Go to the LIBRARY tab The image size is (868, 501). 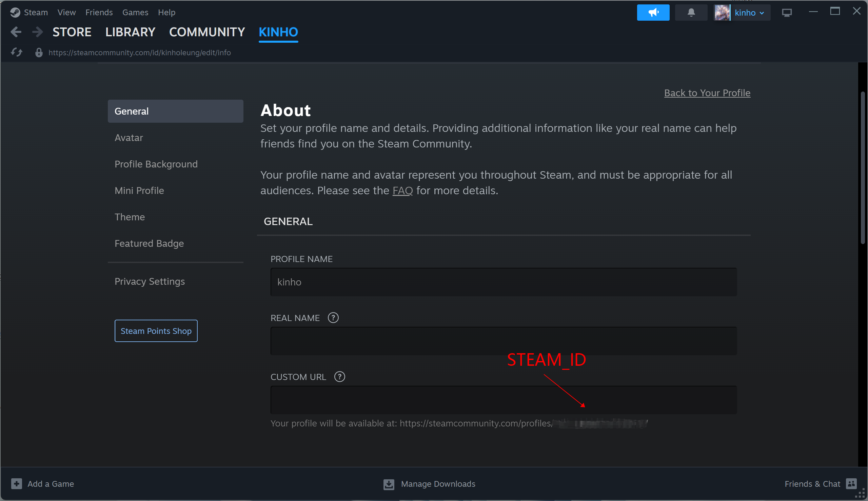[130, 32]
